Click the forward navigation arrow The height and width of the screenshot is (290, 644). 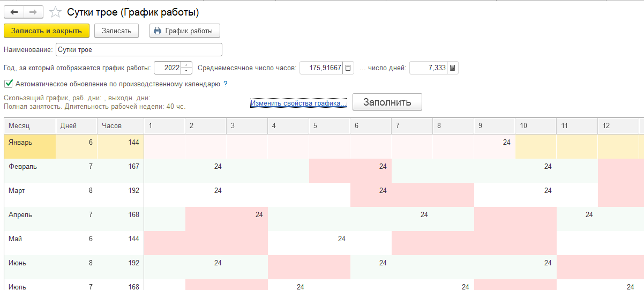point(33,11)
